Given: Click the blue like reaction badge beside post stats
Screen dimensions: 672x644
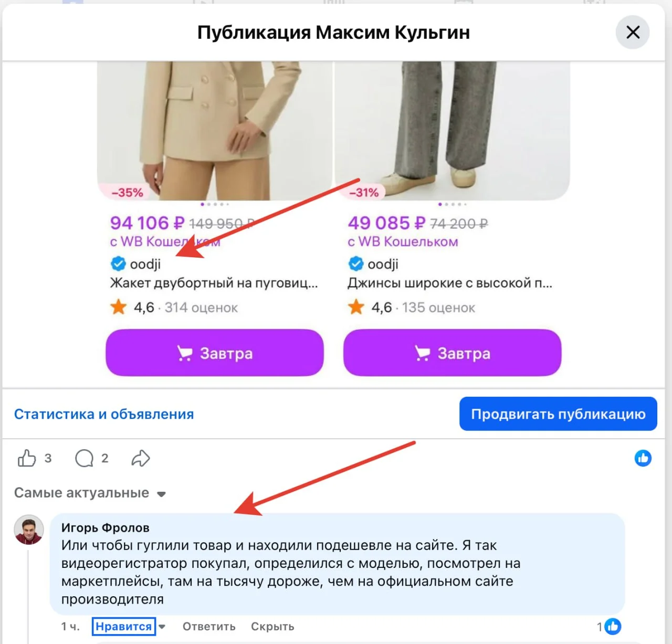Looking at the screenshot, I should pos(643,458).
